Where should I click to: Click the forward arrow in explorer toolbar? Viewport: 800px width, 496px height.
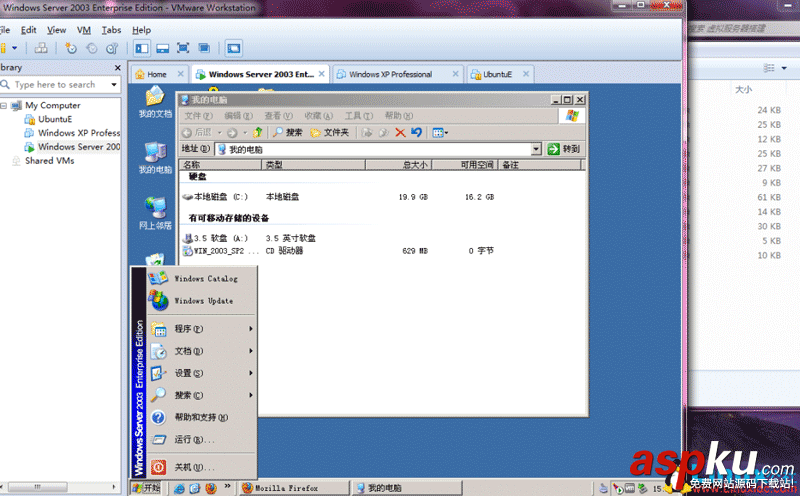tap(232, 133)
